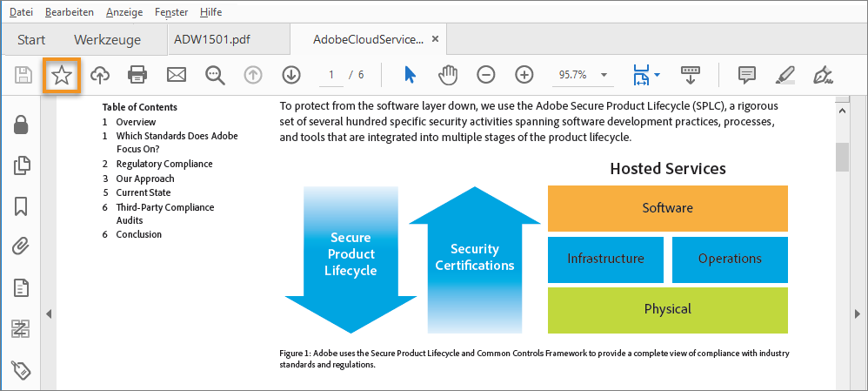Open page thumbnails panel icon
Viewport: 868px width, 391px height.
pyautogui.click(x=21, y=165)
